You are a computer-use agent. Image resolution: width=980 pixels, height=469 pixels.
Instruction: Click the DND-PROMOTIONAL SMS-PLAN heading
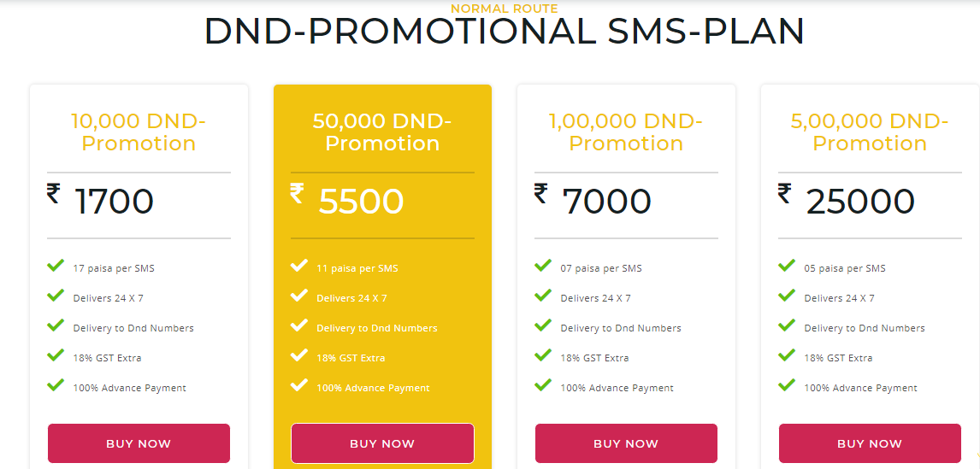point(504,32)
